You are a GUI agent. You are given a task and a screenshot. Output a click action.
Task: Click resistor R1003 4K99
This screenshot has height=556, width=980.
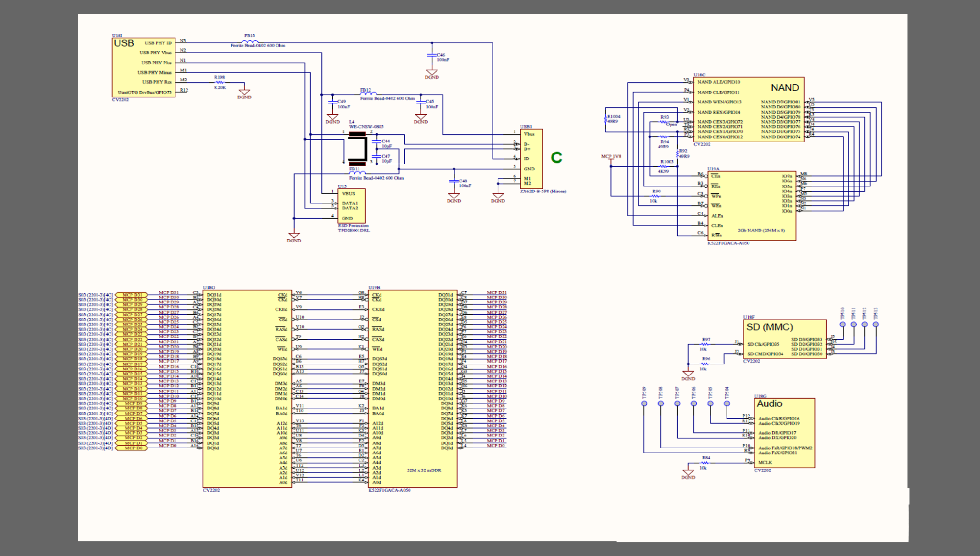pos(663,166)
